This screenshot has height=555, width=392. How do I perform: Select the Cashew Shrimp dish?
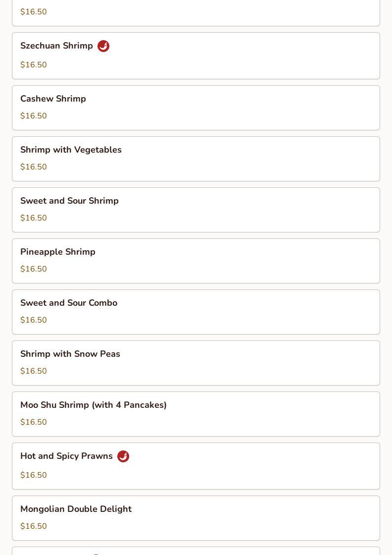(x=196, y=108)
